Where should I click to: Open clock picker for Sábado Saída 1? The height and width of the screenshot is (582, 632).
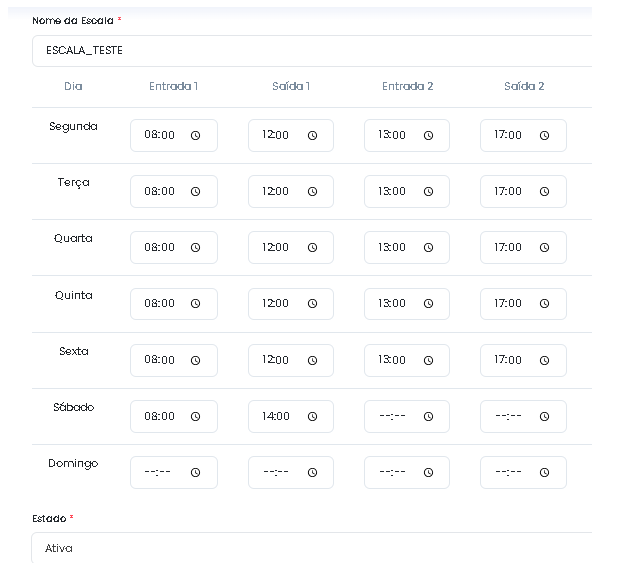312,416
